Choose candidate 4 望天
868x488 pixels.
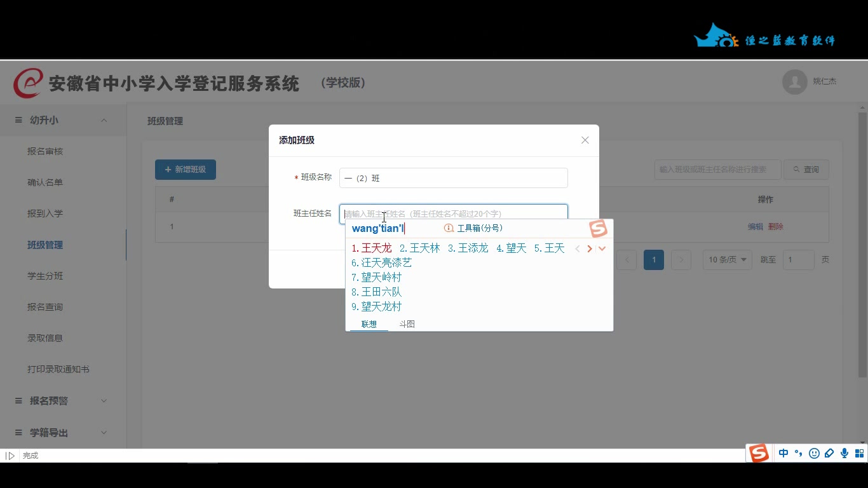pyautogui.click(x=512, y=248)
